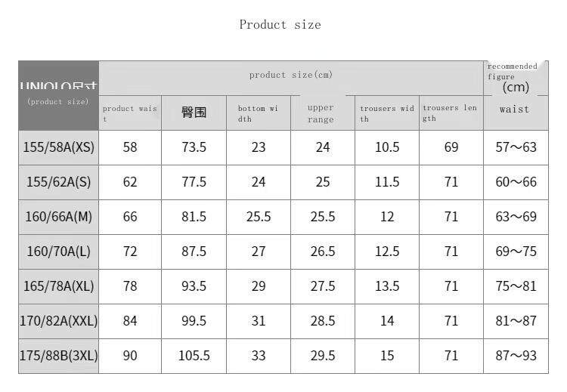
Task: Click the 105.5 hip value cell
Action: tap(194, 356)
